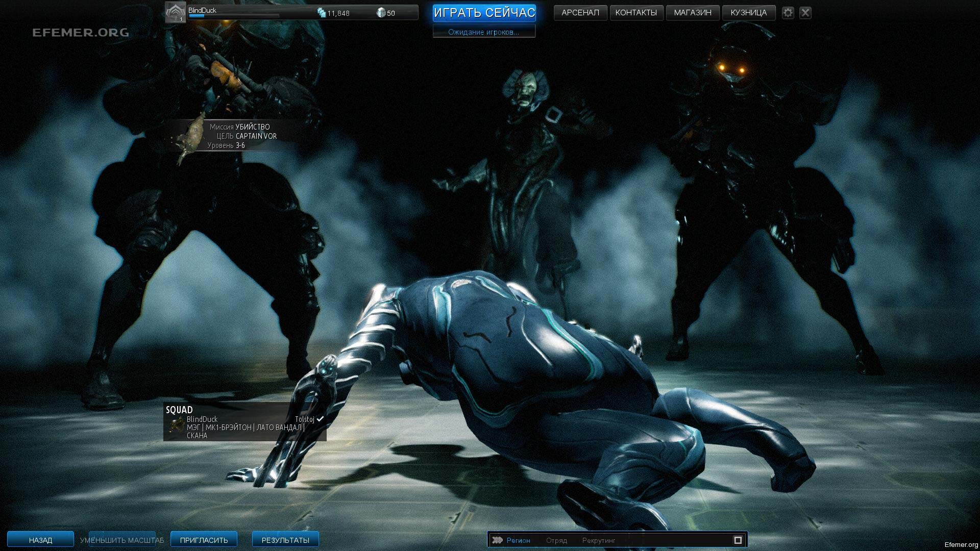Image resolution: width=980 pixels, height=551 pixels.
Task: Click the Ожидание игроков status box
Action: 484,32
